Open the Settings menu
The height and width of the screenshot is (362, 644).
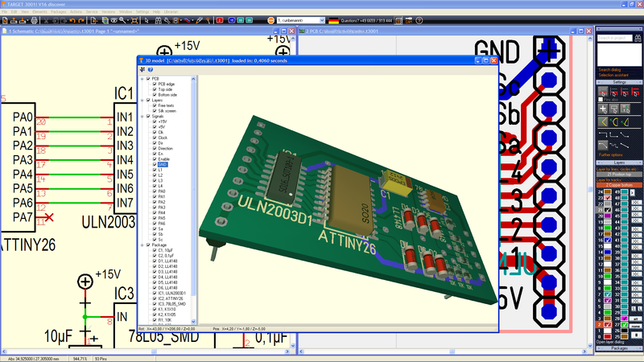click(142, 11)
